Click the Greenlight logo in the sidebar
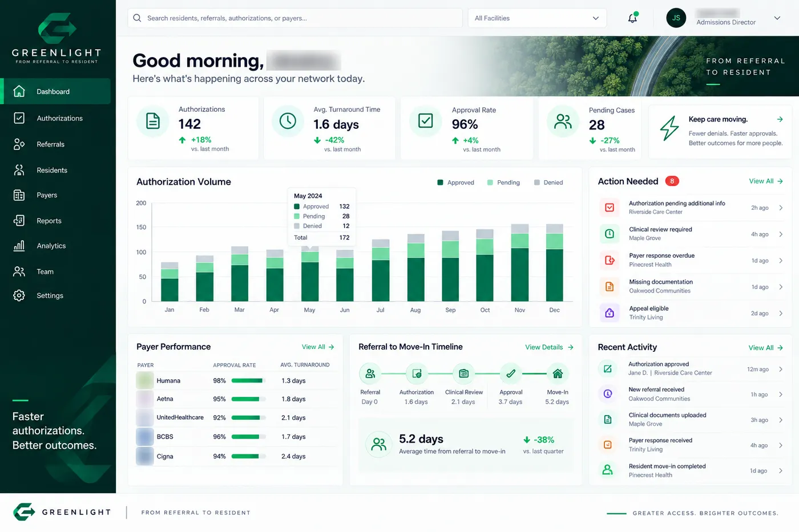799x532 pixels. coord(57,38)
